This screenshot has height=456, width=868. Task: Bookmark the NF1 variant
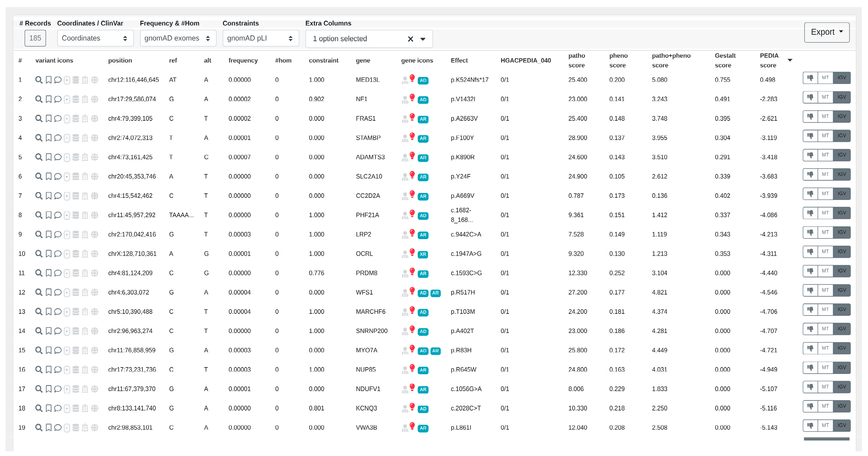point(48,99)
